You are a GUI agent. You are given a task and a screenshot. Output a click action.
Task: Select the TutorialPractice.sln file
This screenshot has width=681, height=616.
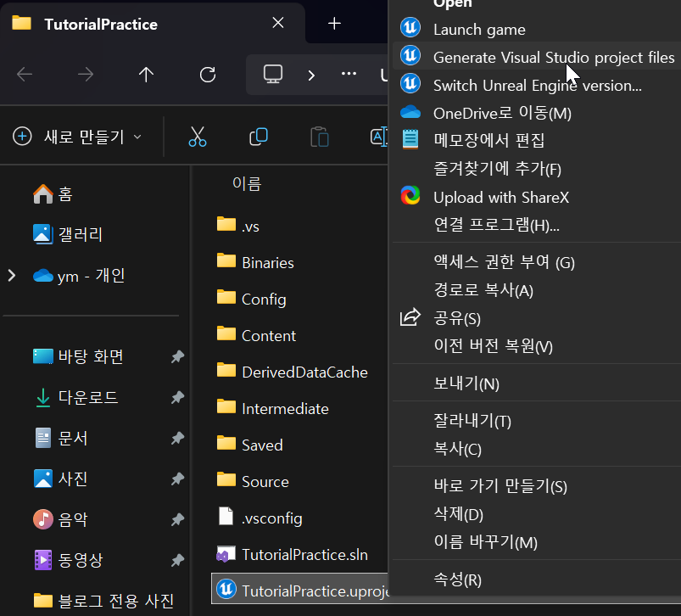pos(293,554)
